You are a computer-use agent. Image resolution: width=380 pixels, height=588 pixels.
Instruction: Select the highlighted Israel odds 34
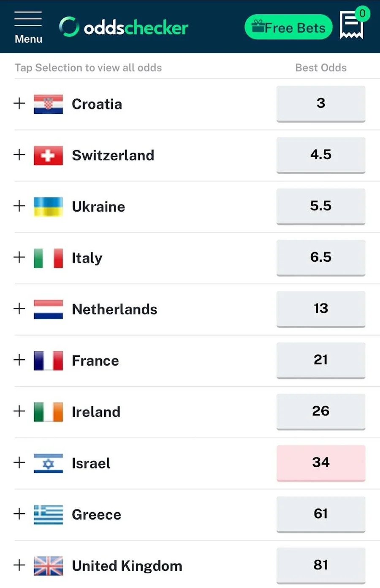[320, 462]
